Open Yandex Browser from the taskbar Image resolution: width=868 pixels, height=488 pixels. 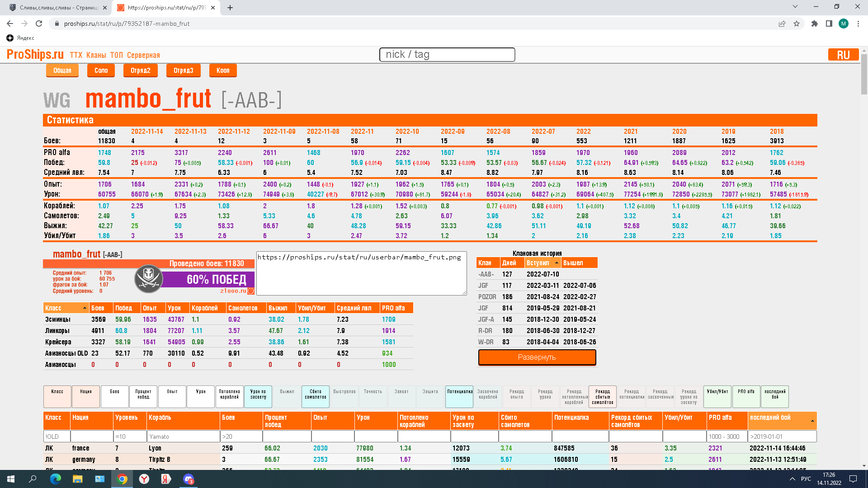144,479
